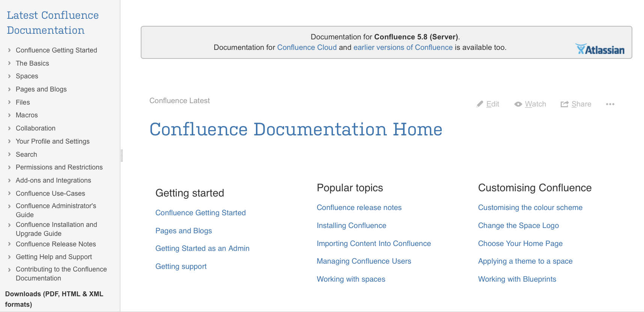
Task: Expand Getting Help and Support chevron
Action: (9, 257)
